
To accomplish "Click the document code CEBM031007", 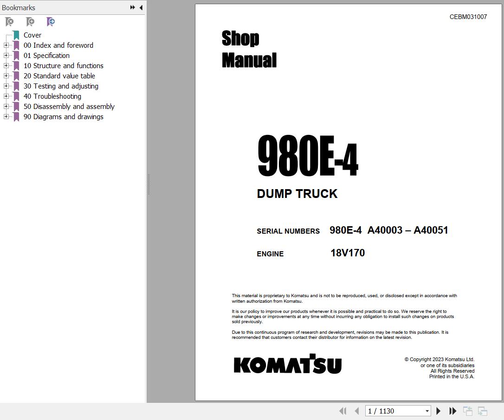I will 468,17.
